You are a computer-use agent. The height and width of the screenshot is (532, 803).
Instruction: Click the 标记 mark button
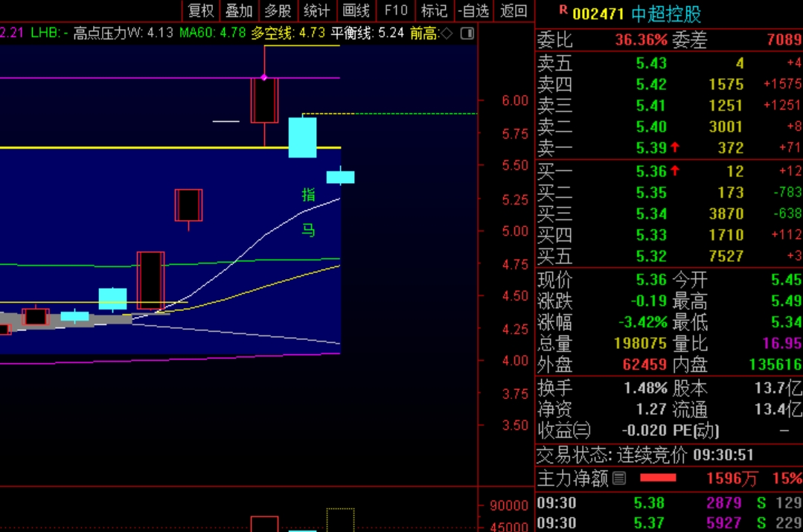tap(435, 10)
